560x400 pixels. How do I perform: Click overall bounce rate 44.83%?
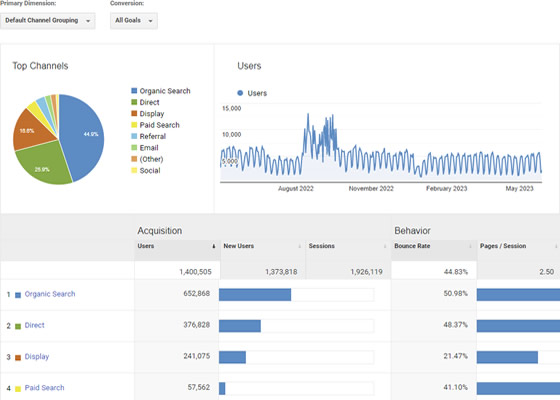(x=456, y=272)
